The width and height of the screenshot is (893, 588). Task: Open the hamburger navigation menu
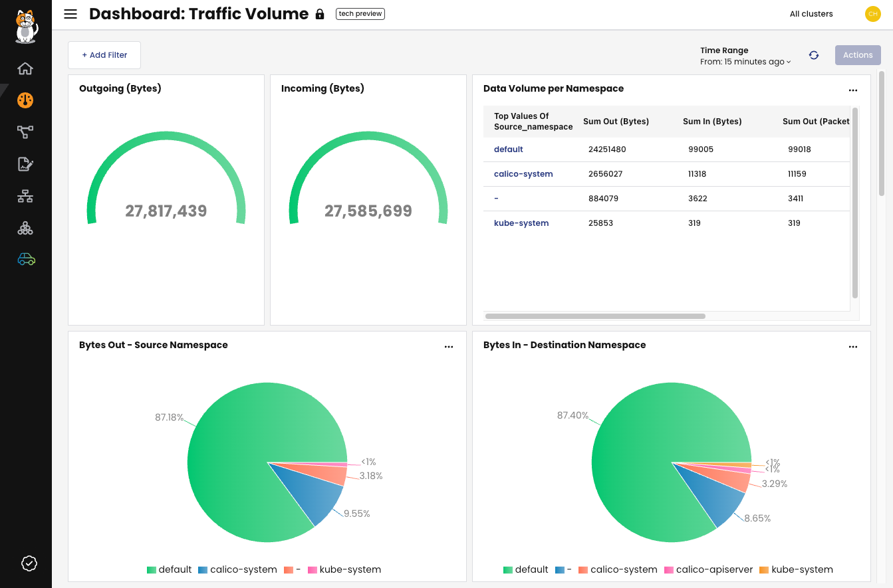70,13
